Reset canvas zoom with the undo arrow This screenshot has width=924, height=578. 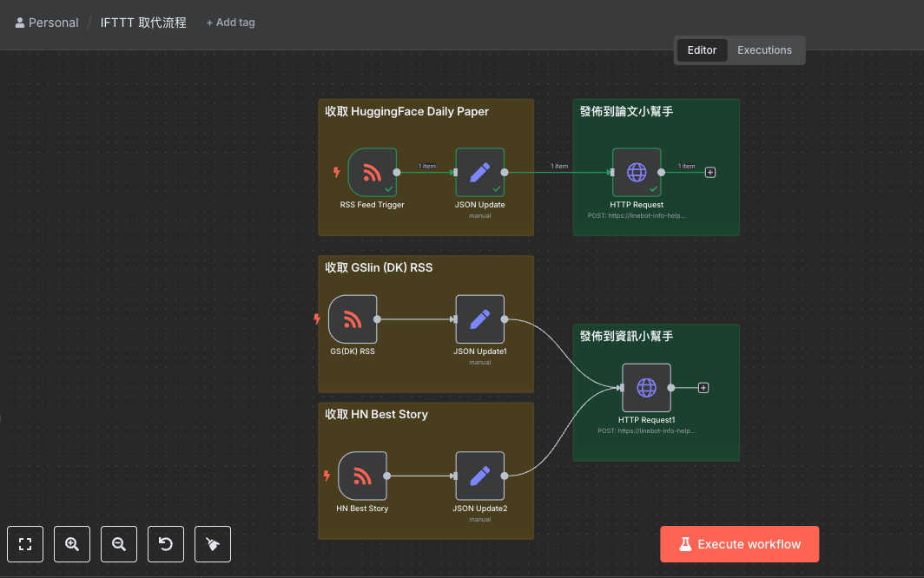click(166, 544)
